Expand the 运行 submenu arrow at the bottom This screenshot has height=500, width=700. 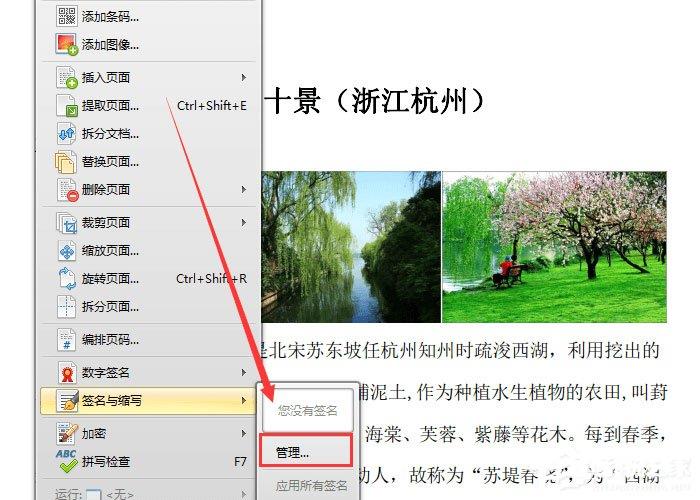click(243, 494)
